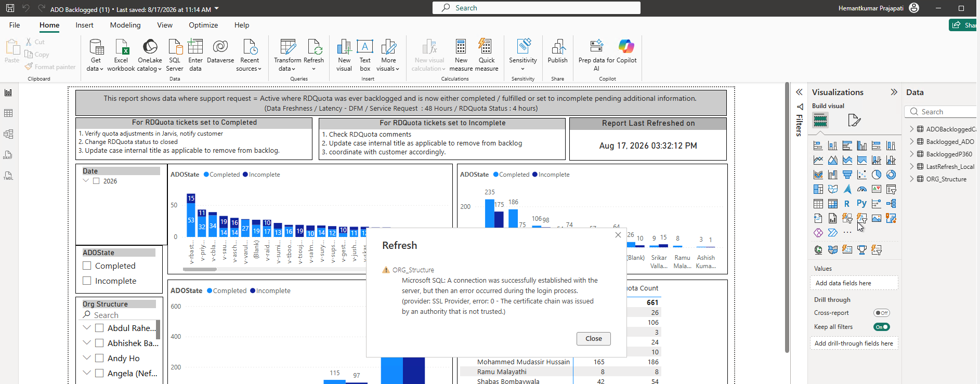Click the Org Structure slicer search box
The width and height of the screenshot is (980, 384).
point(119,315)
